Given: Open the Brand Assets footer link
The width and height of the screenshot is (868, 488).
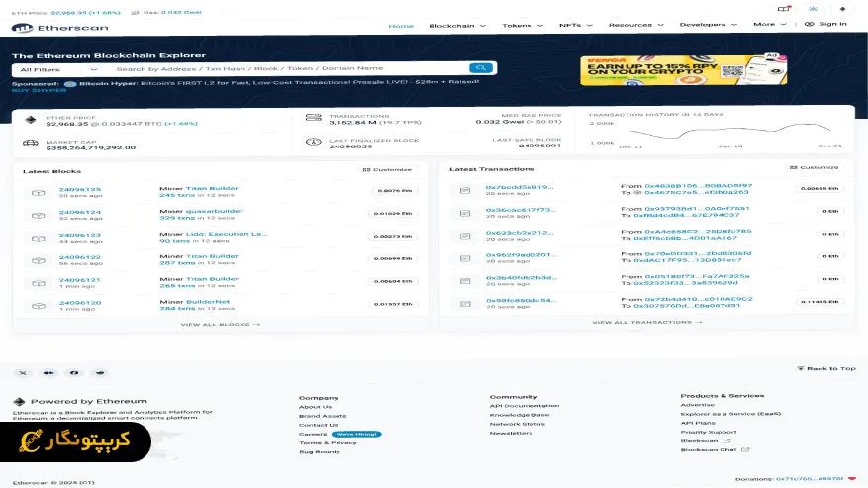Looking at the screenshot, I should point(323,416).
